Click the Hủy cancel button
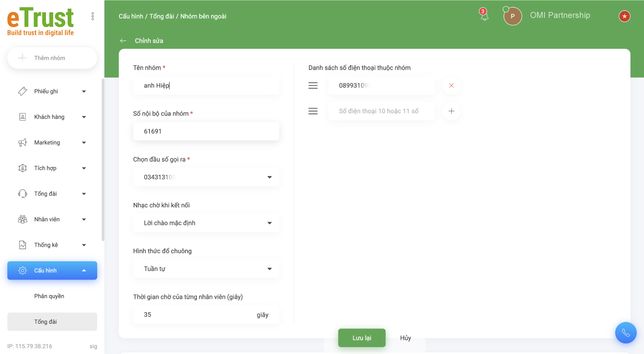The width and height of the screenshot is (644, 354). [x=405, y=338]
